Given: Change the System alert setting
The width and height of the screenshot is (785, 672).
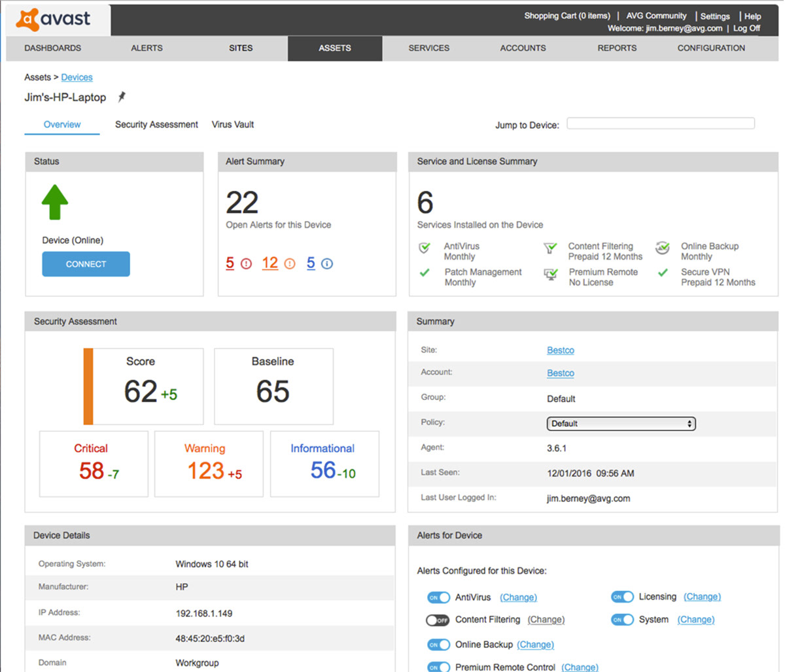Looking at the screenshot, I should click(x=695, y=620).
